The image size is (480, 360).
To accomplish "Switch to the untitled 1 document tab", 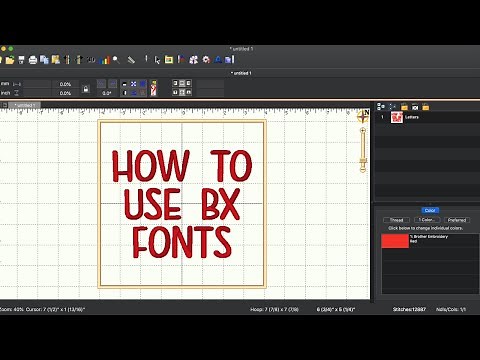I will tap(25, 105).
